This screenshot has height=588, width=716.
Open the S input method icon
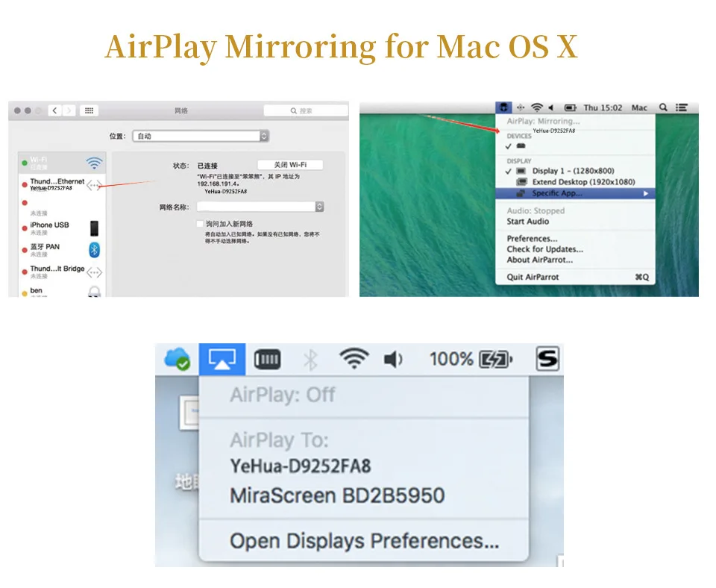coord(547,359)
